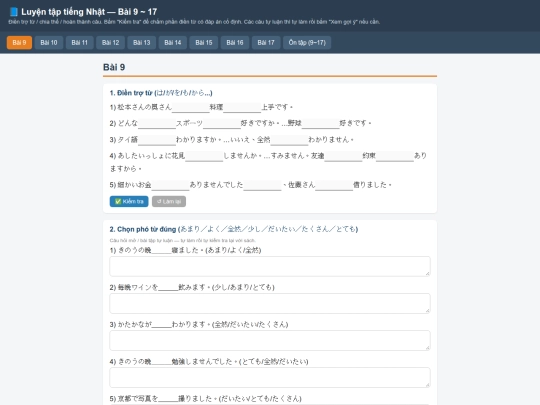Open the Bài 10 tab

(49, 43)
